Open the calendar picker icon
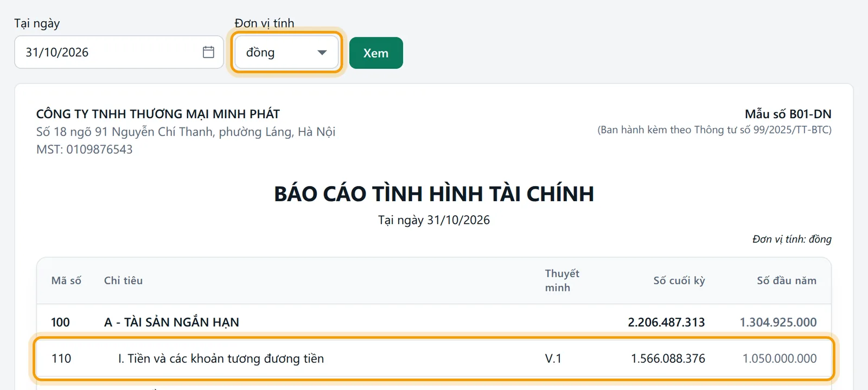This screenshot has width=868, height=390. 208,52
